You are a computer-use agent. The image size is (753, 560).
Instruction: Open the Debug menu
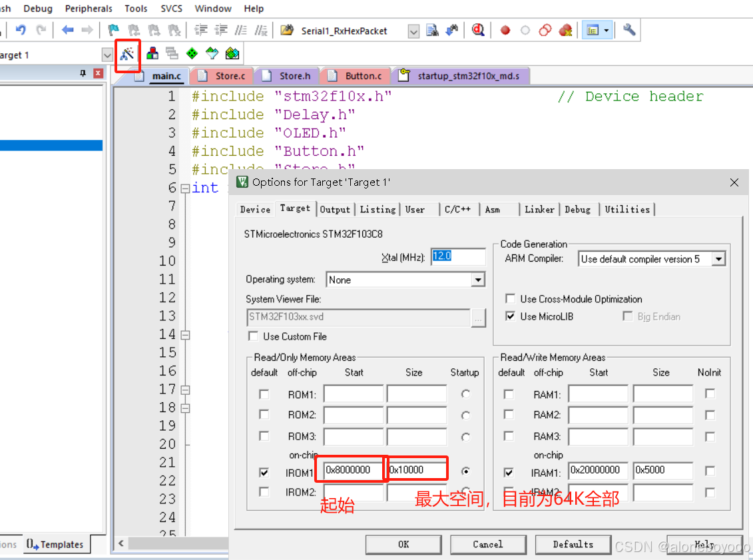point(38,9)
